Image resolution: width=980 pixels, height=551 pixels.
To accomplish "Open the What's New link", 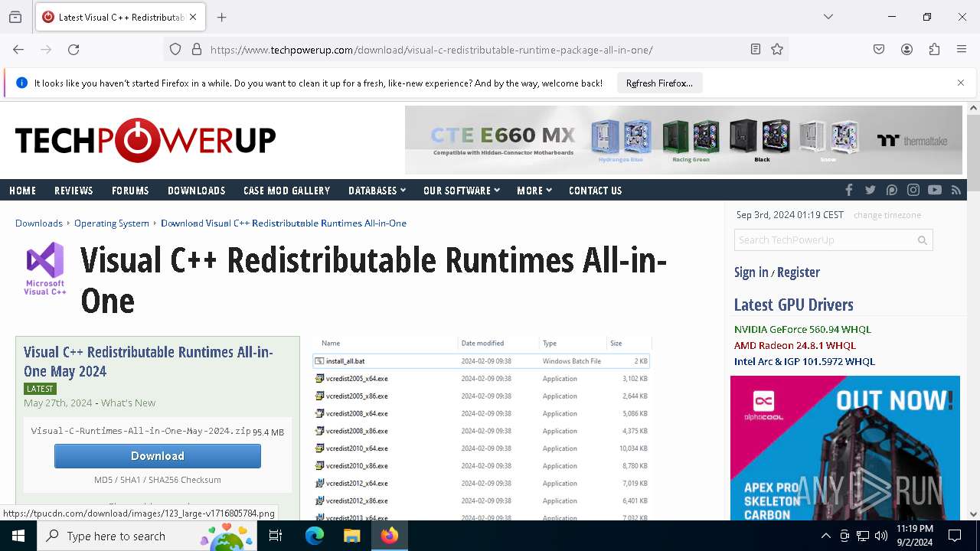I will coord(128,403).
